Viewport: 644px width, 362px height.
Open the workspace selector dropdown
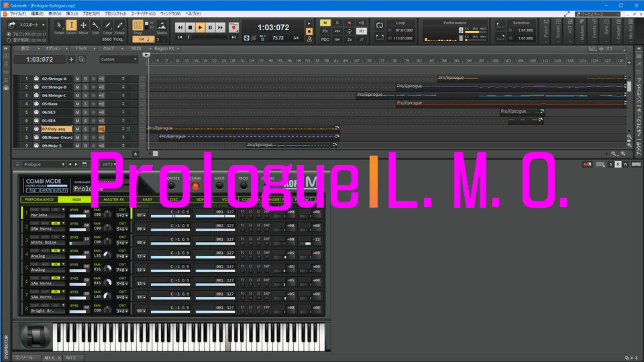pyautogui.click(x=598, y=14)
